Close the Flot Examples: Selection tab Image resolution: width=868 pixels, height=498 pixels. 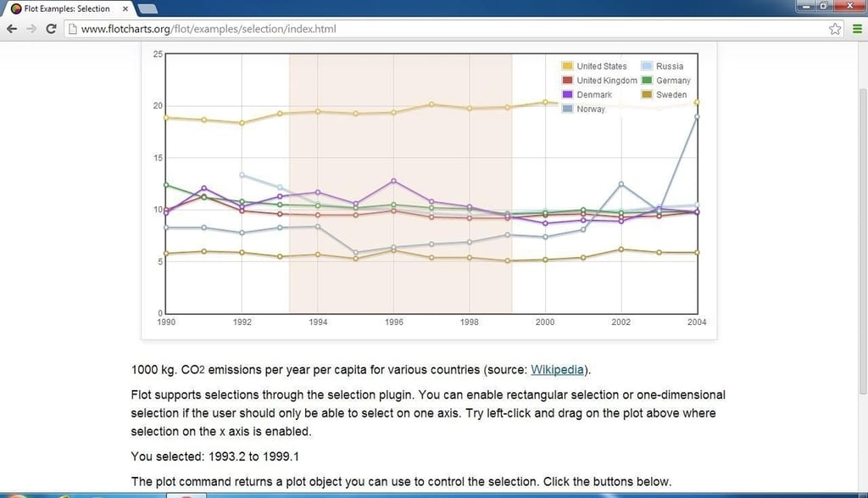click(x=125, y=8)
